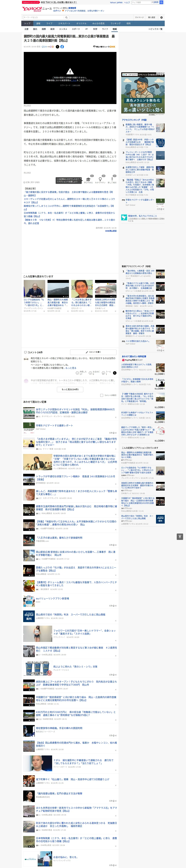The width and height of the screenshot is (186, 868).
Task: Share first comment via X icon
Action: tap(114, 373)
